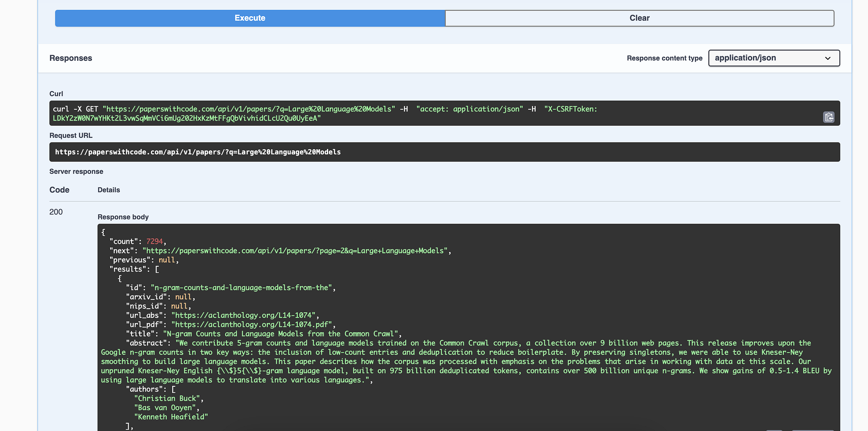Image resolution: width=868 pixels, height=431 pixels.
Task: Click the Response body label
Action: click(x=123, y=217)
